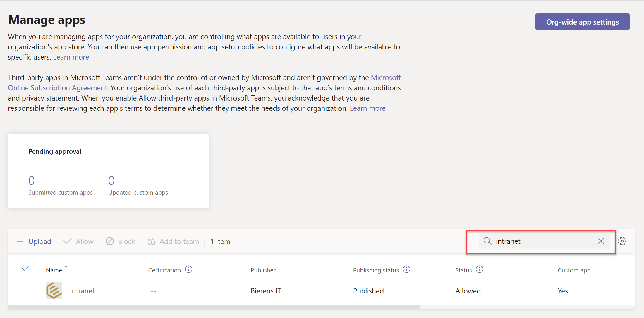This screenshot has height=318, width=644.
Task: Click the Name sort arrow
Action: [66, 269]
